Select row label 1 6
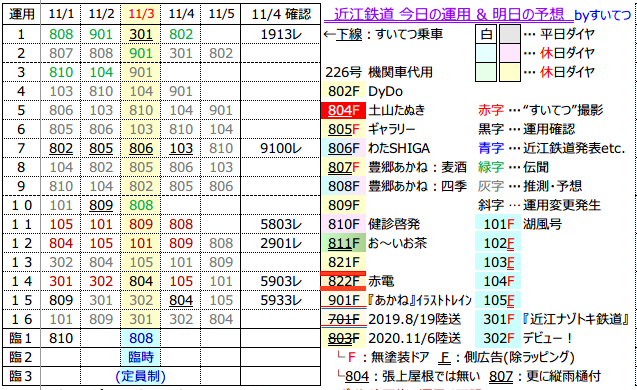The height and width of the screenshot is (390, 637). (22, 319)
